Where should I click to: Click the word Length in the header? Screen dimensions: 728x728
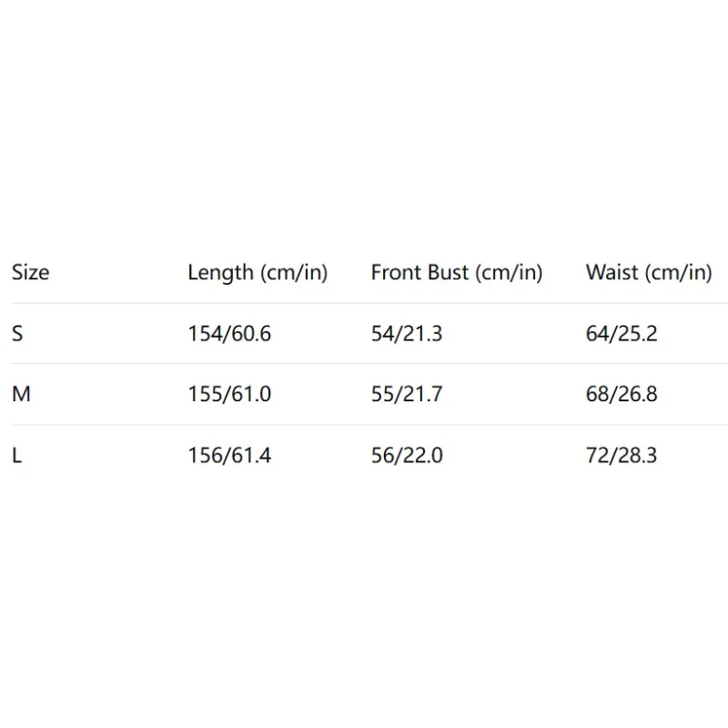220,272
